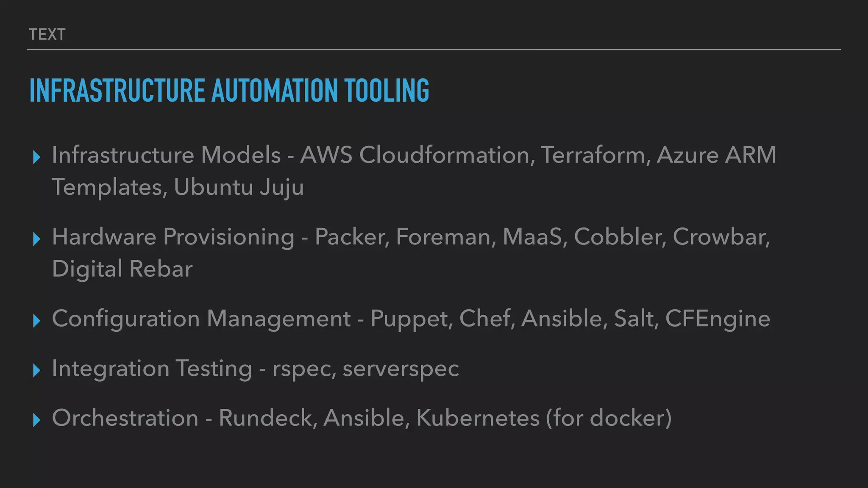Click the Integration Testing bullet arrow
The image size is (868, 488).
coord(36,371)
